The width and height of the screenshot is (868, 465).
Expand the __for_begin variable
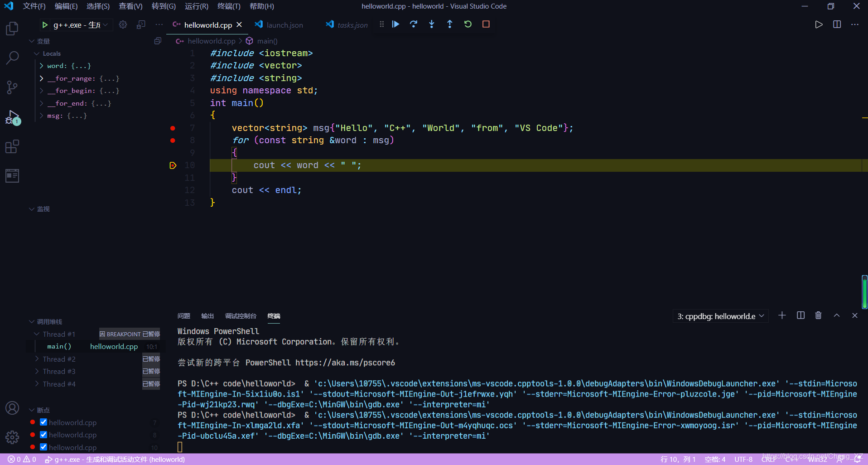[42, 91]
